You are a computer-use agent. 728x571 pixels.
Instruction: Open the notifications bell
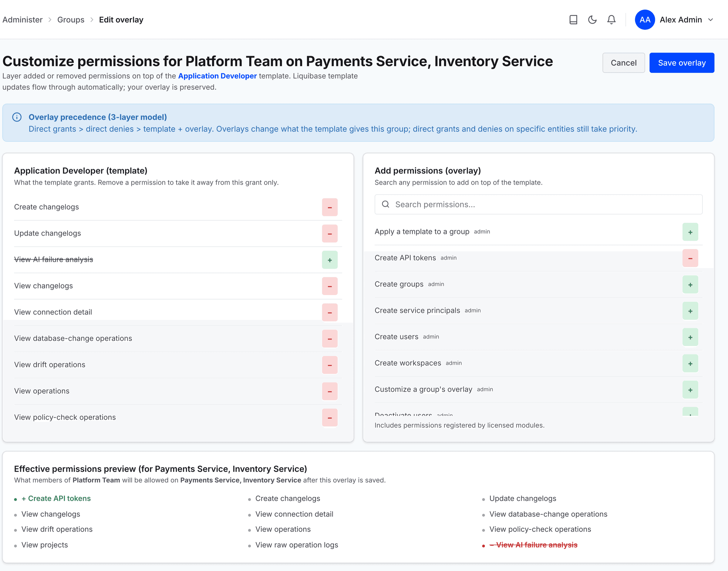(611, 20)
